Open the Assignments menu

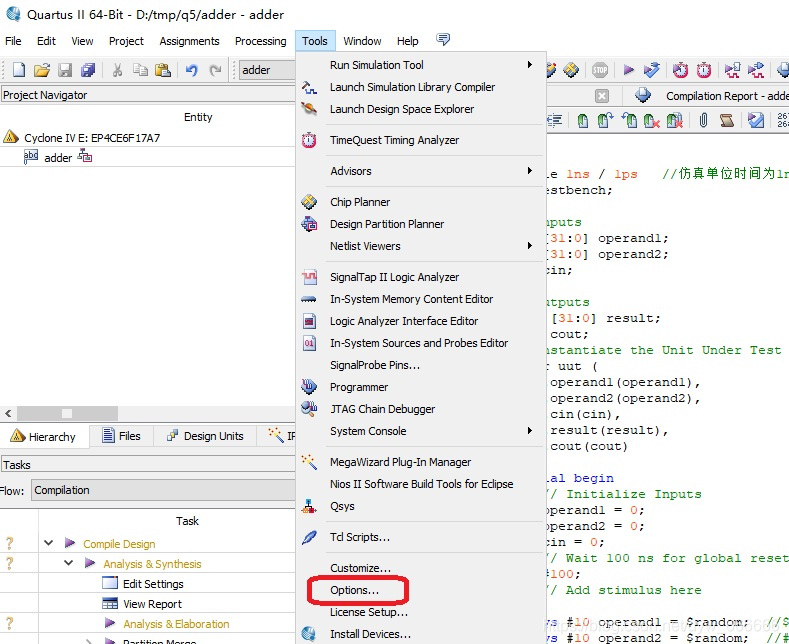click(189, 41)
